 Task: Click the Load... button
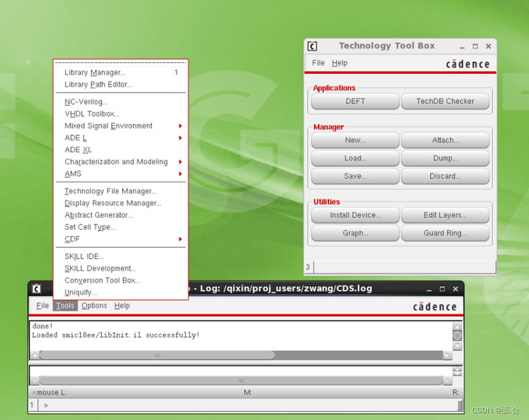[x=355, y=158]
